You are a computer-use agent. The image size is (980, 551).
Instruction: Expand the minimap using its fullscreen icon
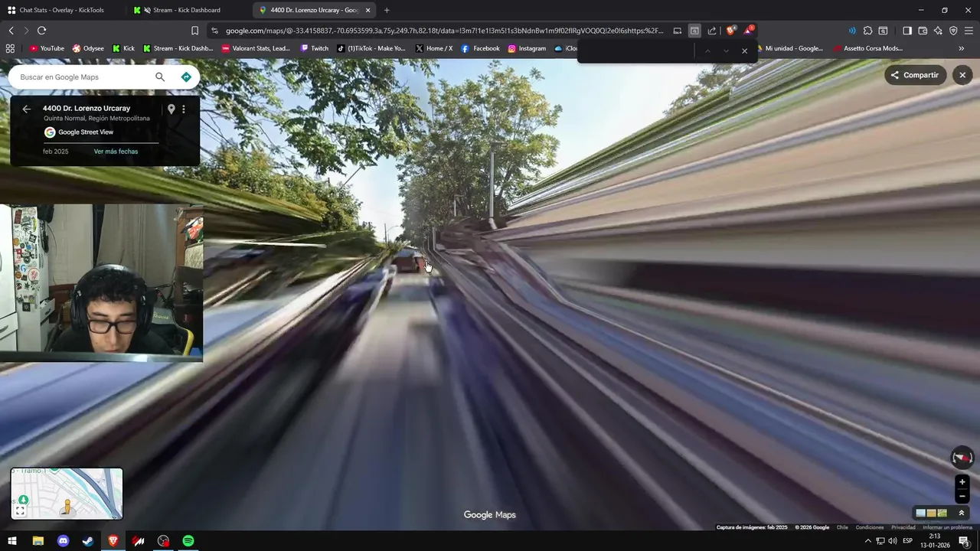pos(21,510)
